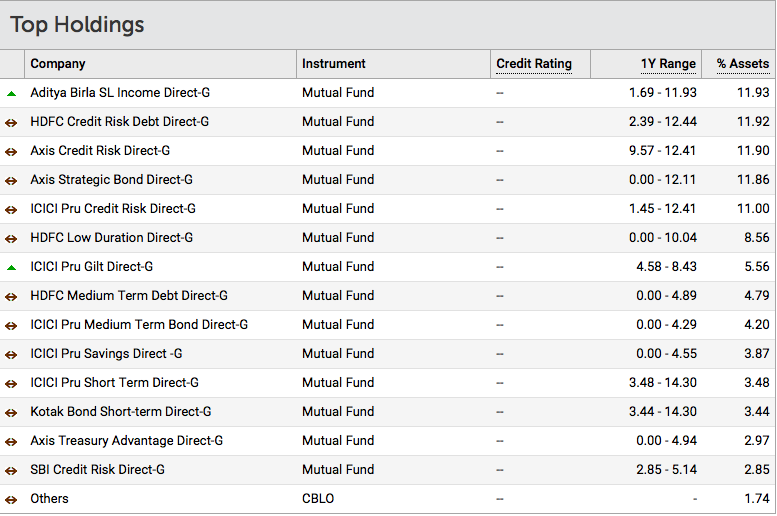
Task: Open ICICI Pru Short Term Direct-G
Action: pos(114,383)
